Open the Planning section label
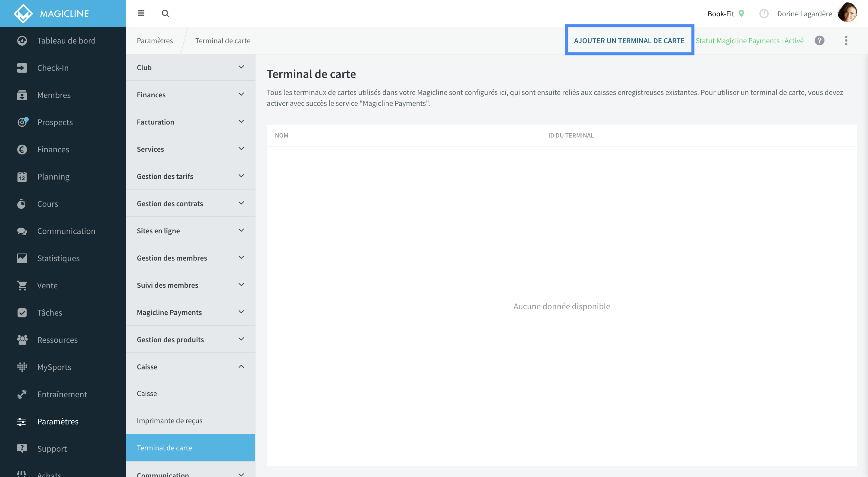Viewport: 868px width, 477px height. [x=53, y=177]
